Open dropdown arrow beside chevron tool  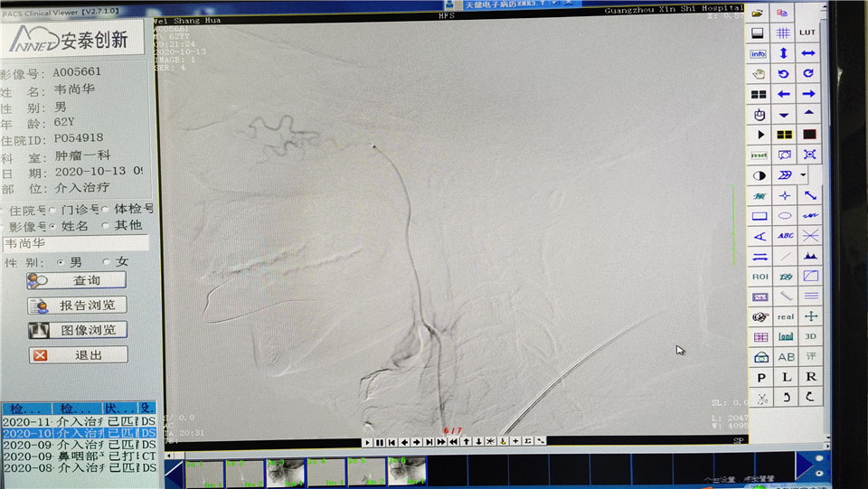(803, 175)
